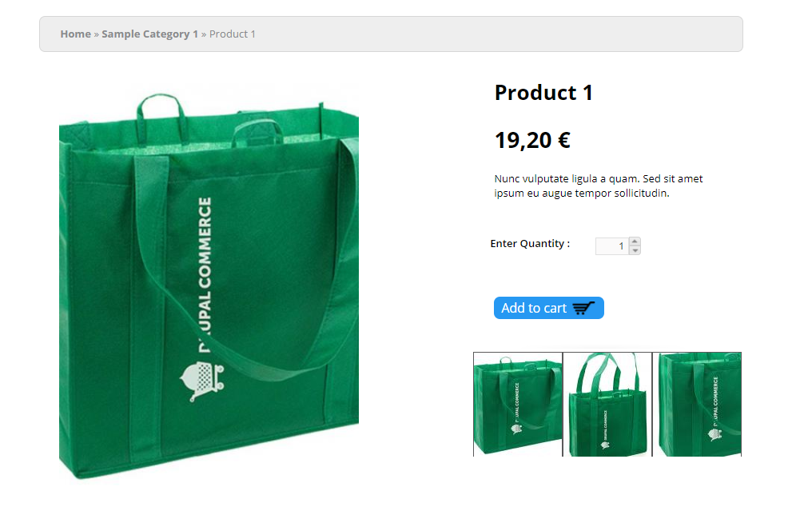Click the Drupal Commerce text on large bag
The height and width of the screenshot is (519, 812).
pyautogui.click(x=205, y=274)
